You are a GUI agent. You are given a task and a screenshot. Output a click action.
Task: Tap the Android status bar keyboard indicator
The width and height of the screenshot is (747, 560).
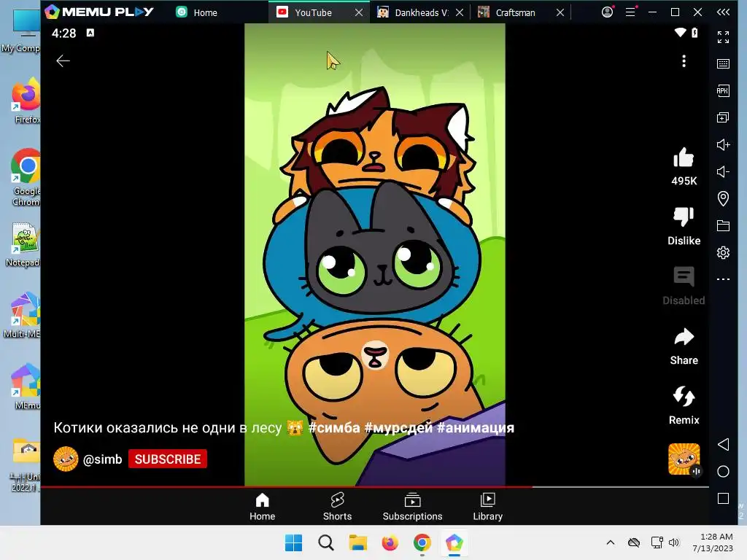[x=90, y=32]
